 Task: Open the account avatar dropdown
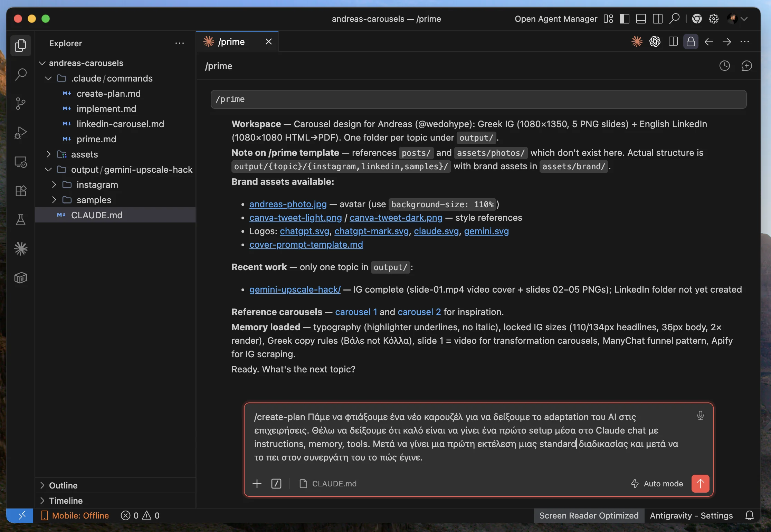tap(737, 19)
